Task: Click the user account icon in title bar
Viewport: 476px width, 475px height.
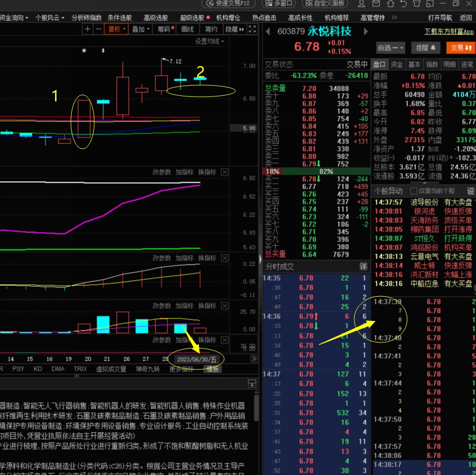Action: (361, 4)
